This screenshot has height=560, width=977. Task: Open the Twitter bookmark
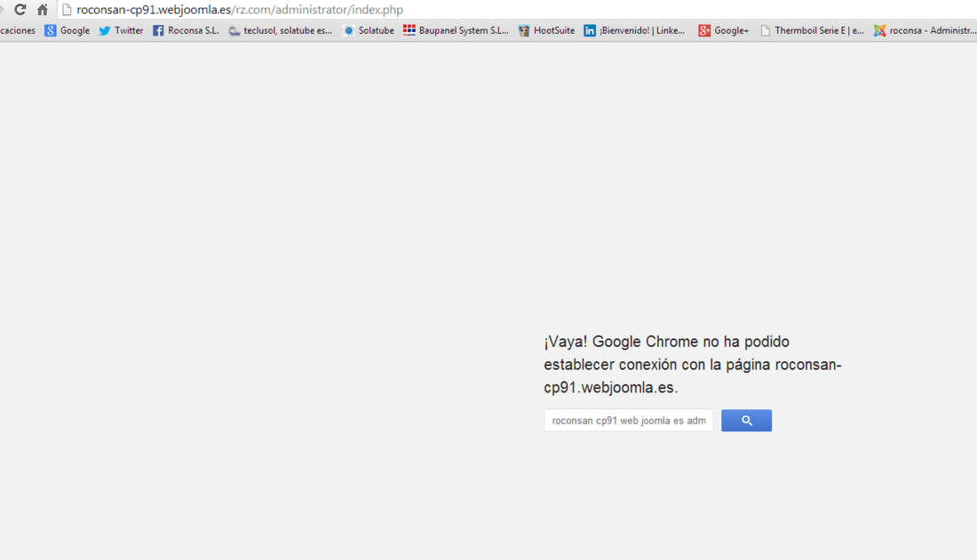pos(121,30)
